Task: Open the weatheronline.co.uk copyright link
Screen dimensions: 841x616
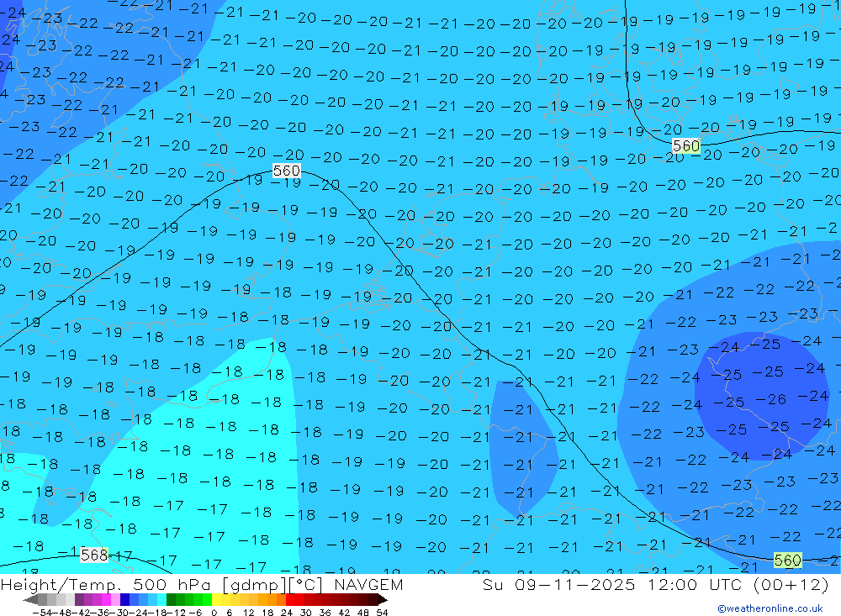Action: coord(770,608)
